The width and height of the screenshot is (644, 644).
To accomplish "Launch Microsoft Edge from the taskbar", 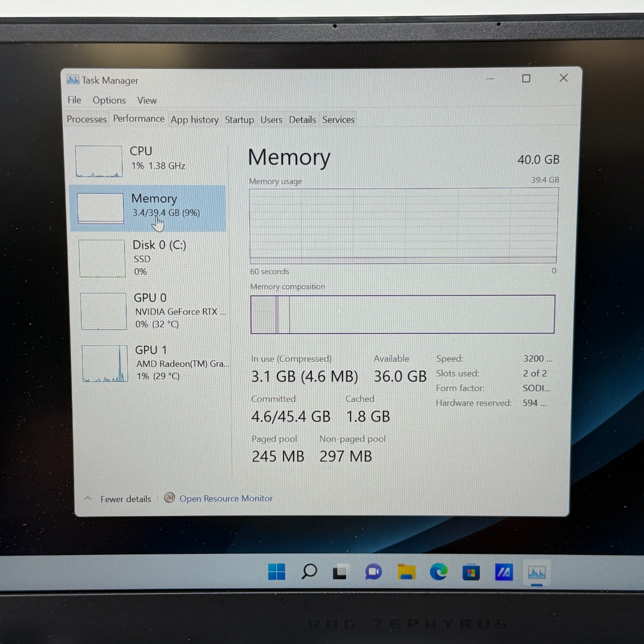I will tap(438, 572).
